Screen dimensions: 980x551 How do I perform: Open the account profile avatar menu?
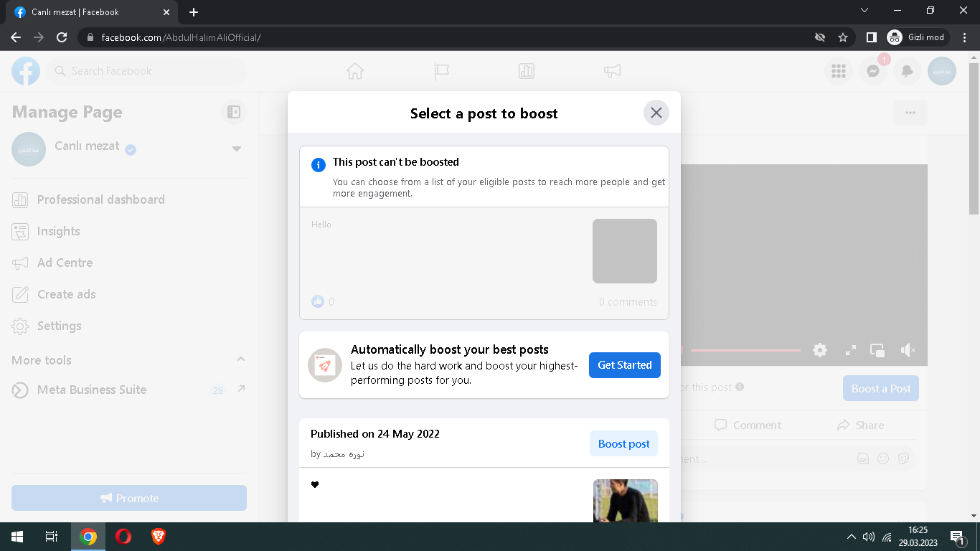click(x=942, y=71)
